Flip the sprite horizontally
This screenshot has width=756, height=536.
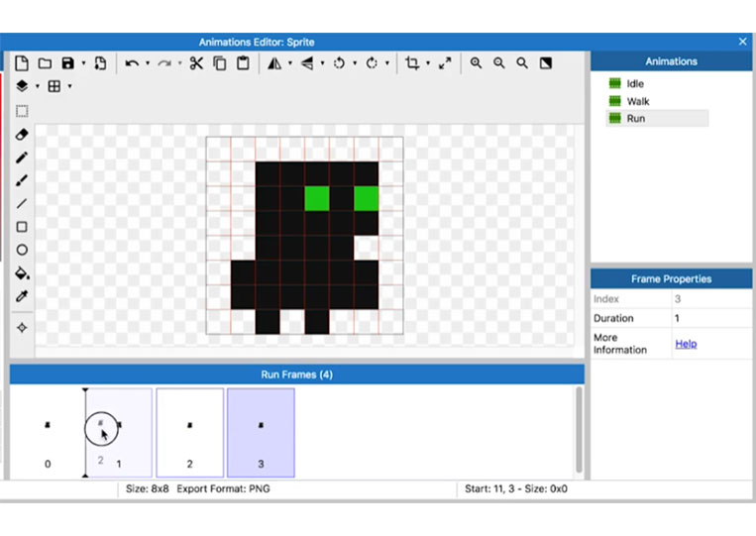coord(274,63)
